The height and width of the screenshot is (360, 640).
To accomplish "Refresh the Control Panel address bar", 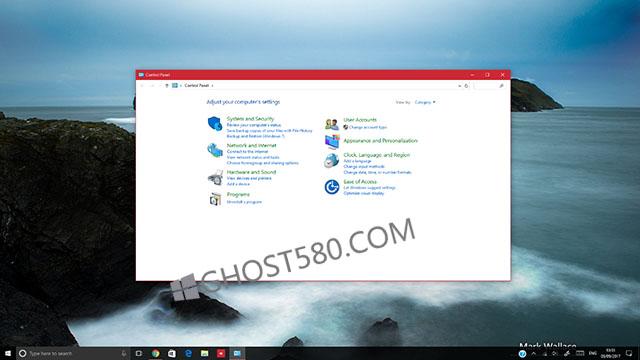I will tap(467, 86).
